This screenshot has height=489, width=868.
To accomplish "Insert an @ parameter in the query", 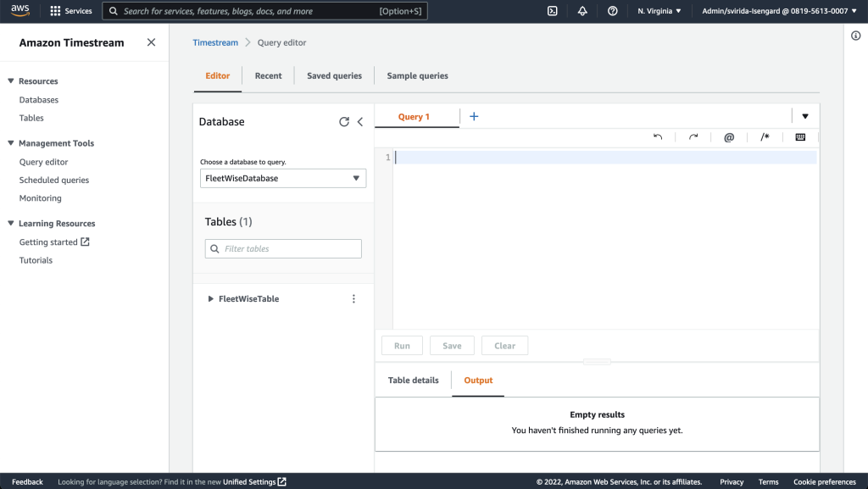I will (x=729, y=136).
